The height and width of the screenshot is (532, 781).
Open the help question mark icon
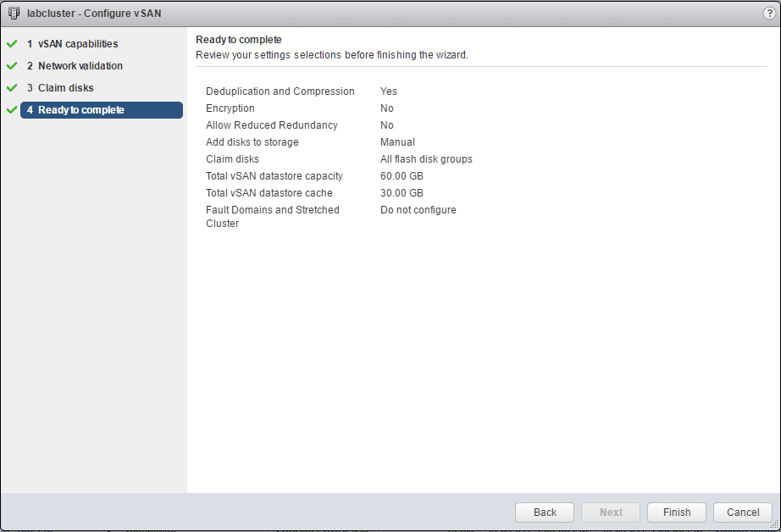pyautogui.click(x=769, y=14)
